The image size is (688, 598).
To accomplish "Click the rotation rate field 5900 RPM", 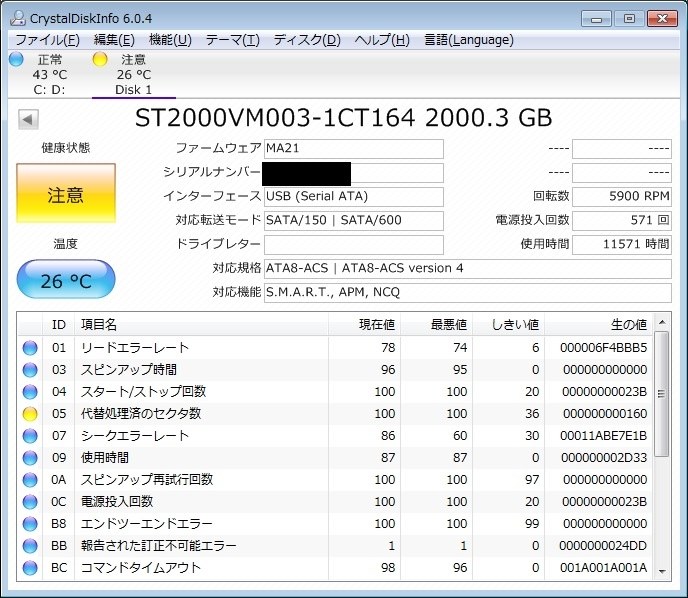I will 622,197.
